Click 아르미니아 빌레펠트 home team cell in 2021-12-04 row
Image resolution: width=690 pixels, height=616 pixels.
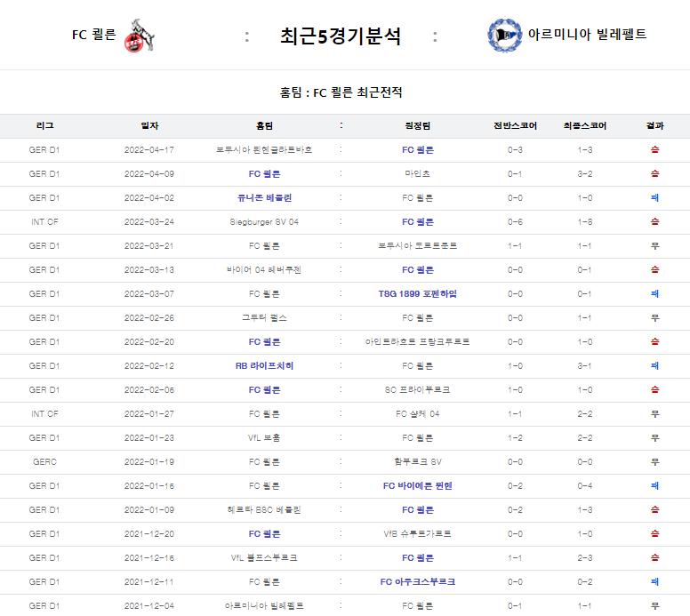pyautogui.click(x=264, y=605)
